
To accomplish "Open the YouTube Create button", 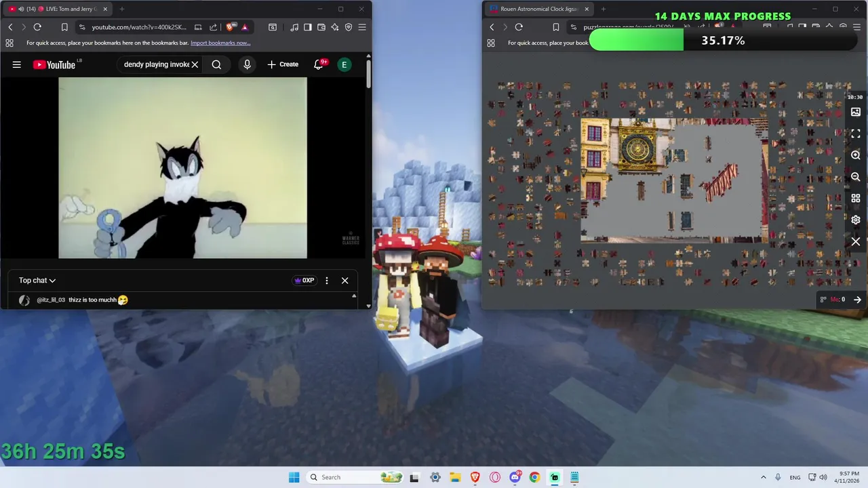I will click(x=283, y=64).
